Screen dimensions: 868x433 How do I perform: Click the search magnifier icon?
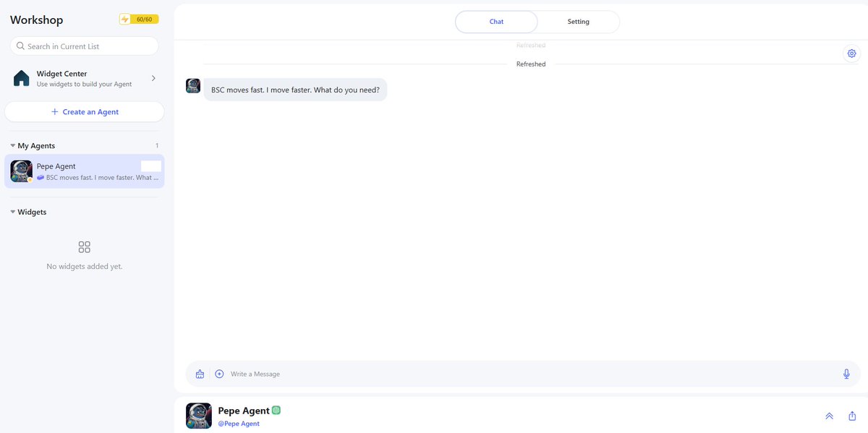[x=20, y=46]
